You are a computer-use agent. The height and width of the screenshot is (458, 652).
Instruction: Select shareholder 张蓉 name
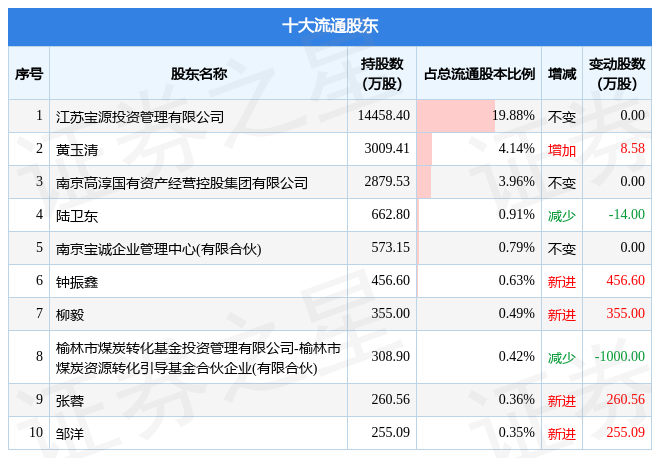pos(70,401)
